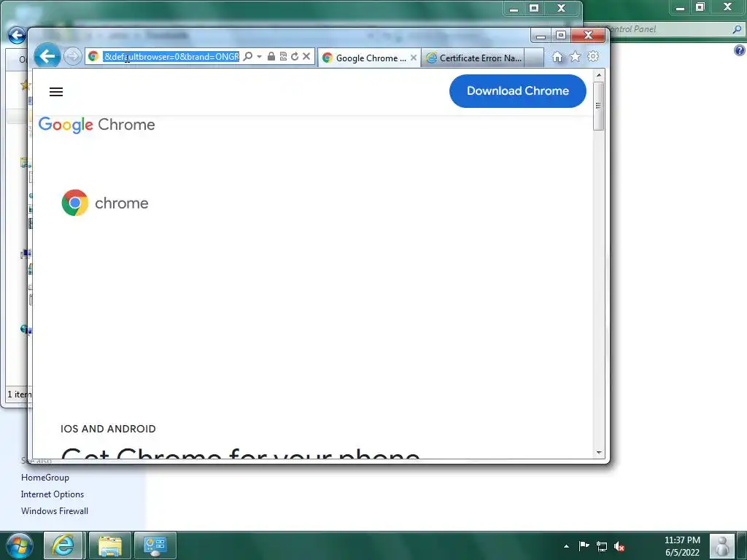Open Favorites star in Internet Explorer
The height and width of the screenshot is (560, 747).
(576, 57)
